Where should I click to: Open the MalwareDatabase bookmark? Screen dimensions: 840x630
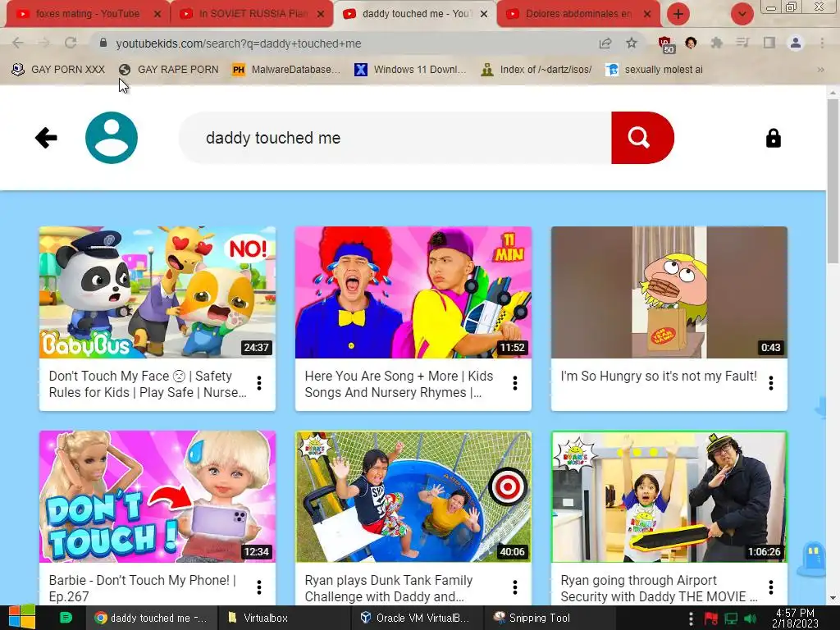coord(286,70)
